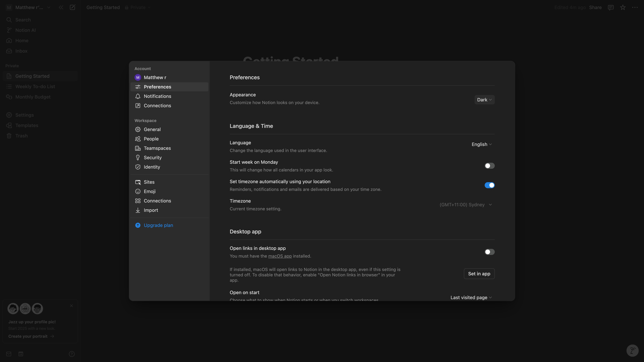The width and height of the screenshot is (644, 362).
Task: Click the mail icon at bottom left
Action: [9, 354]
